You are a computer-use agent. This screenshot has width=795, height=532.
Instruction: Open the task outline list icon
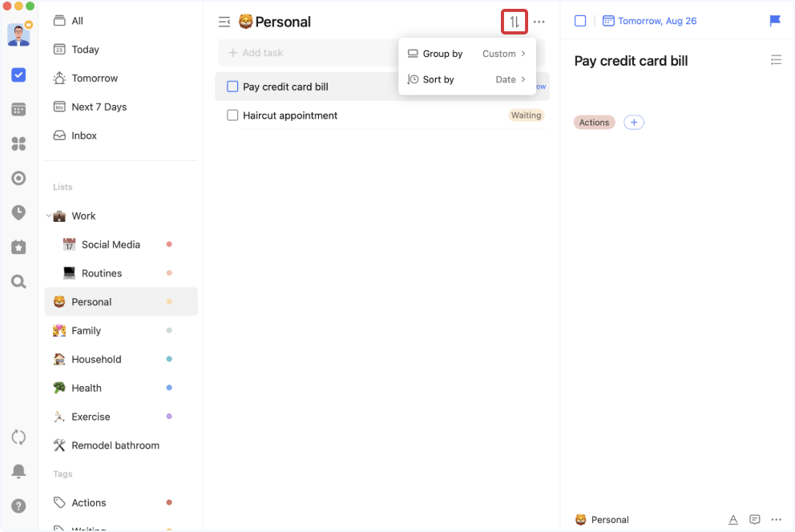[777, 60]
